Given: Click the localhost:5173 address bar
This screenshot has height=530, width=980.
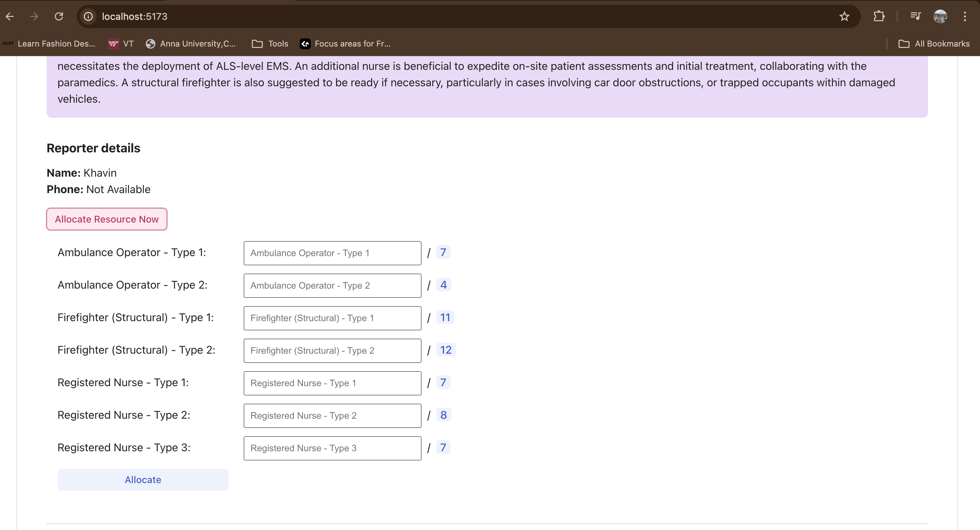Looking at the screenshot, I should point(456,16).
